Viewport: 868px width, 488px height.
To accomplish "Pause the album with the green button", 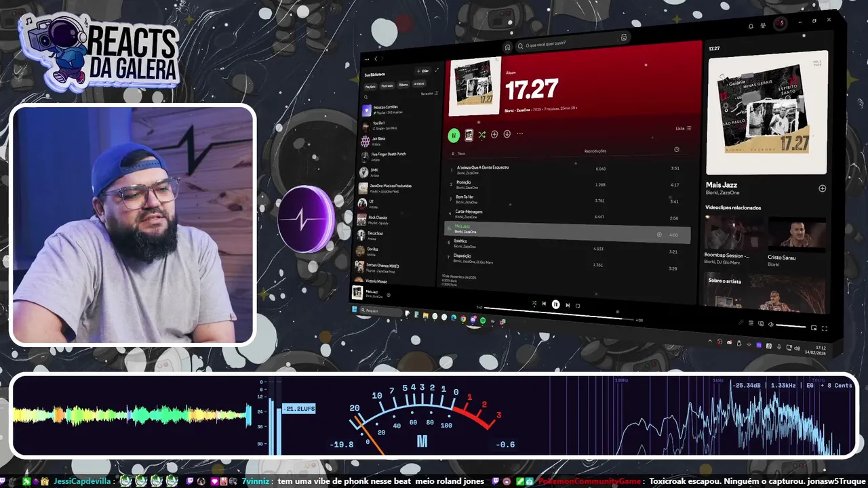I will (454, 136).
